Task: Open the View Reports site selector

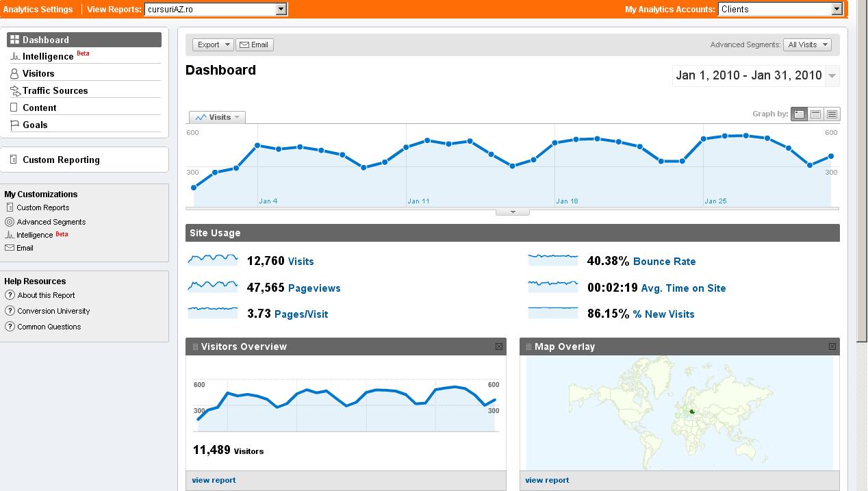Action: 216,9
